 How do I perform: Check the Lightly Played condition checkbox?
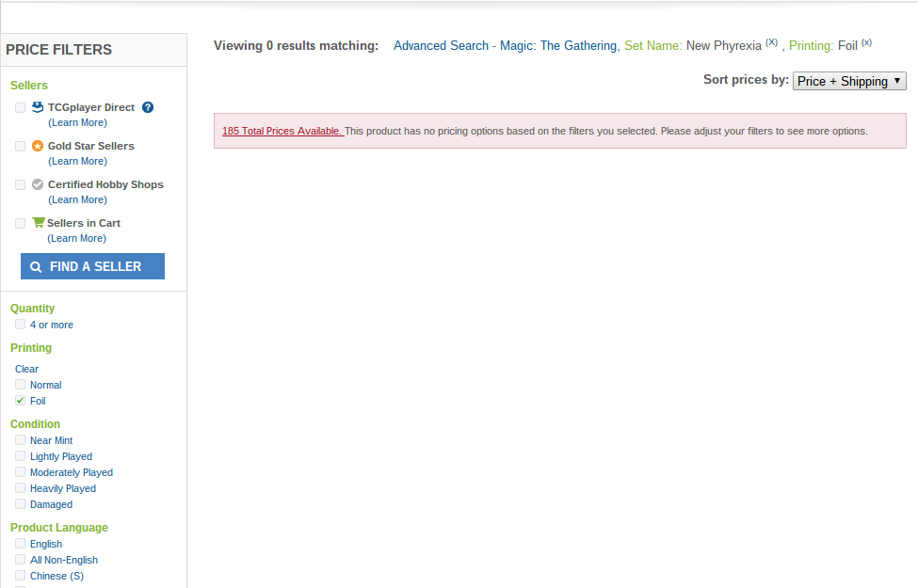21,455
